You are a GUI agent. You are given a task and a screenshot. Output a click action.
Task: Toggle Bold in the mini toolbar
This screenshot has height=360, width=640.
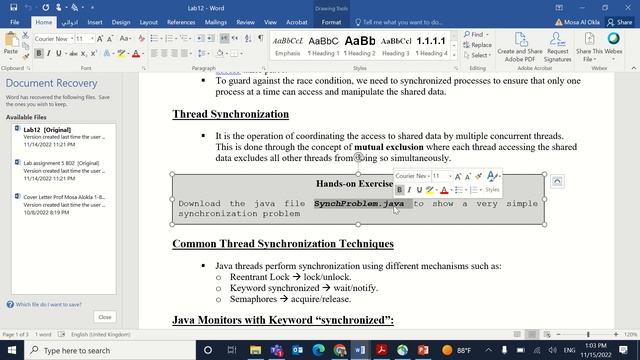[399, 190]
